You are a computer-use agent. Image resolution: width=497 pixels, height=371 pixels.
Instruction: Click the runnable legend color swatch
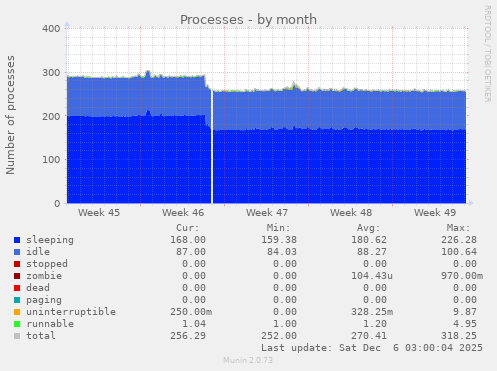(17, 324)
